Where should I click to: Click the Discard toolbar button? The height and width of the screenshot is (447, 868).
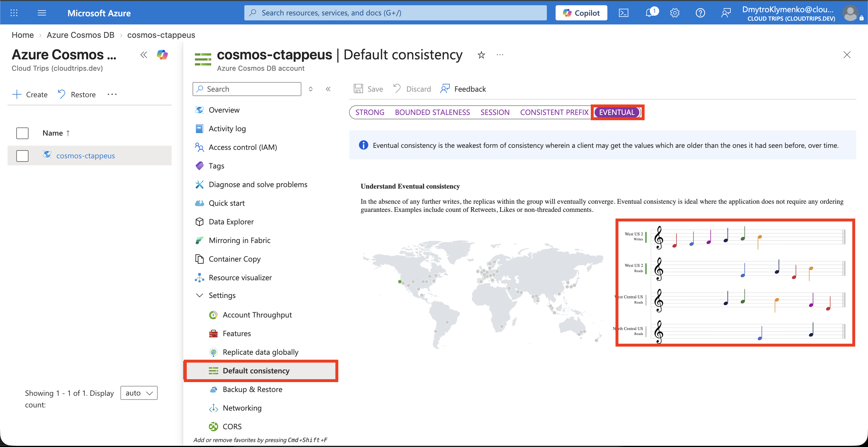coord(412,89)
